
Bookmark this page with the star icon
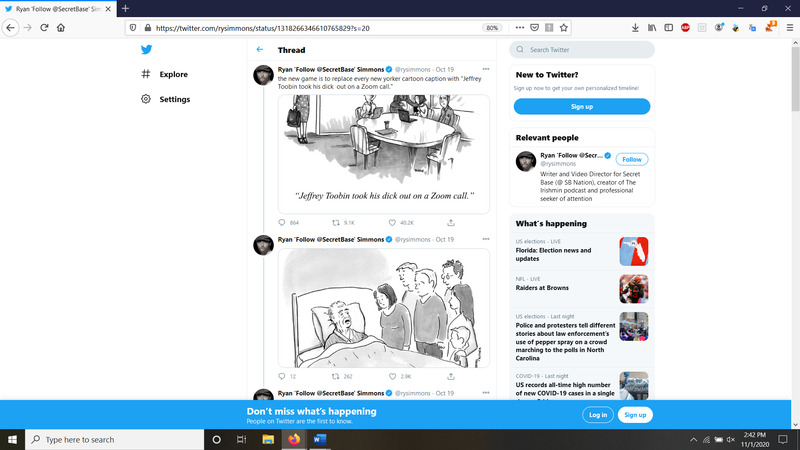565,28
